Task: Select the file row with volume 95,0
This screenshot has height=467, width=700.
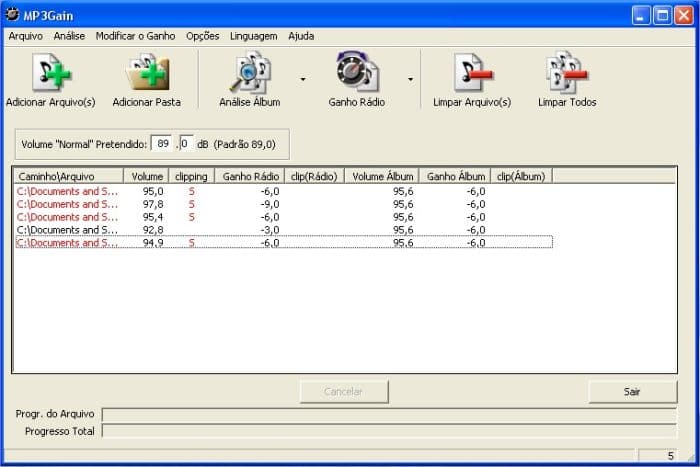Action: (x=284, y=192)
